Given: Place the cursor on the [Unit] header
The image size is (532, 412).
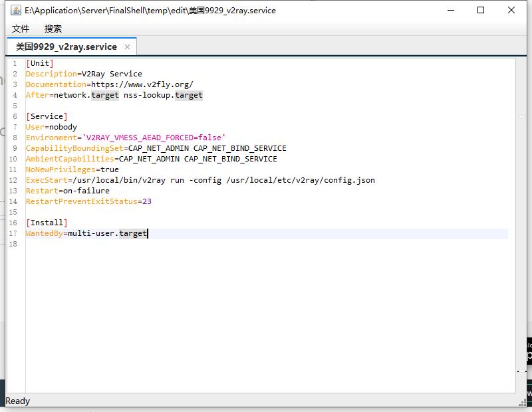Looking at the screenshot, I should [40, 63].
